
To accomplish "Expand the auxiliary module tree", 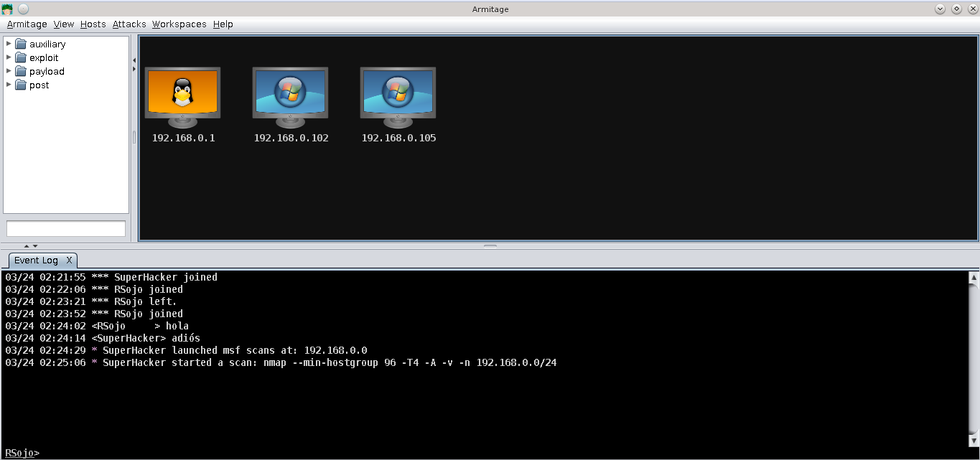I will [9, 44].
